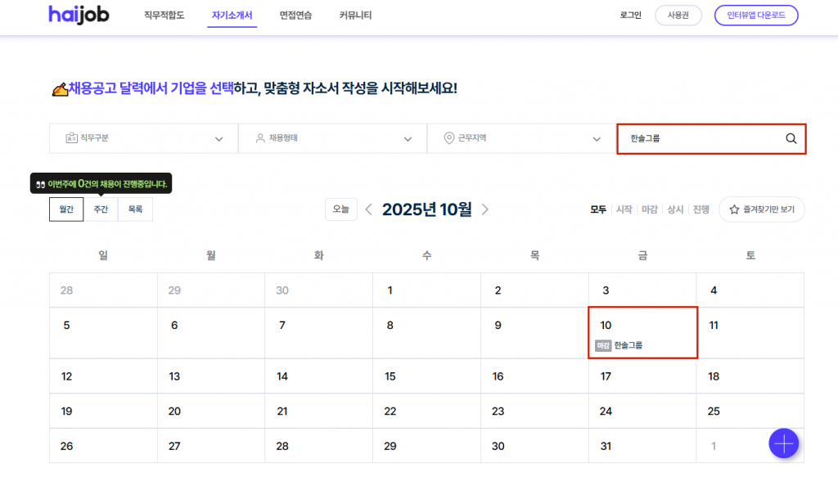Switch to 월간 monthly view
This screenshot has width=838, height=504.
(x=66, y=209)
